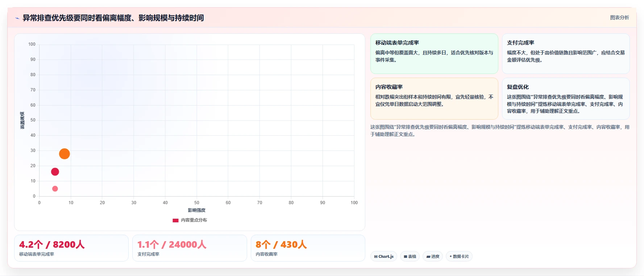
Task: Click the 数据卡片 tag icon
Action: point(451,256)
